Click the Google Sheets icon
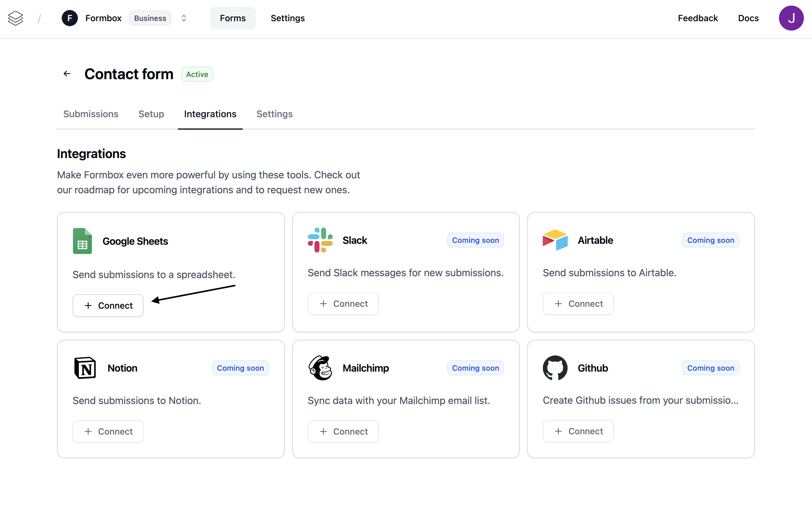 pos(82,241)
